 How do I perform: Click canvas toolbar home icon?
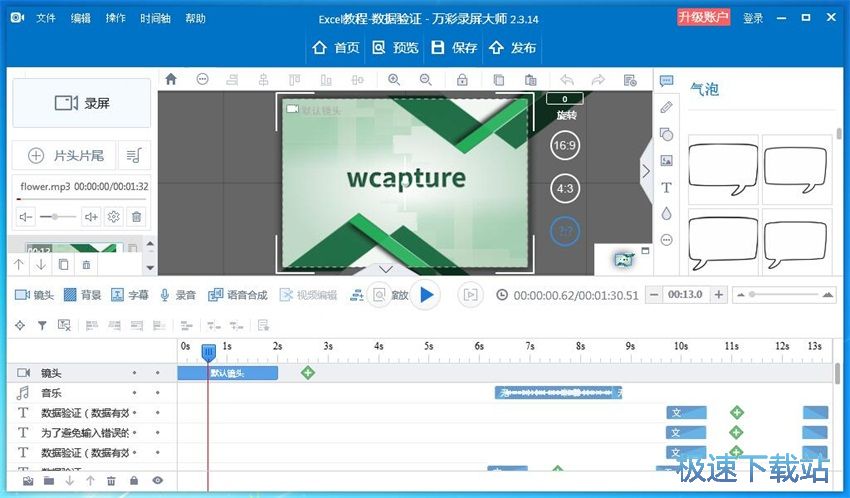coord(171,80)
